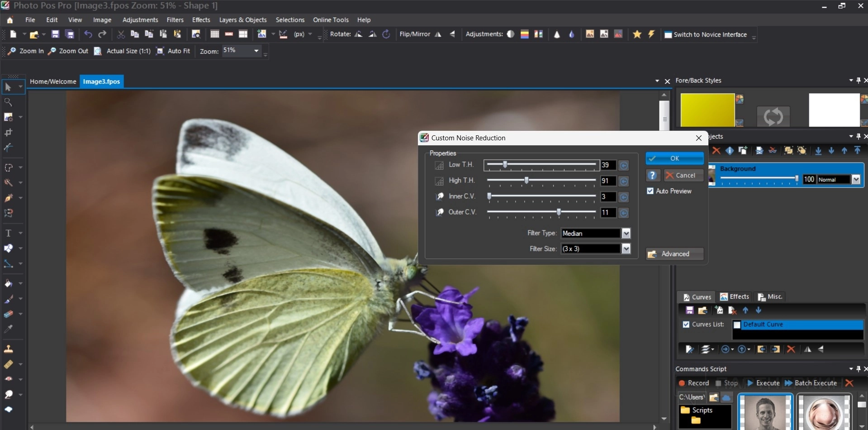Select the Text tool in left toolbar
Viewport: 868px width, 430px height.
(x=8, y=233)
